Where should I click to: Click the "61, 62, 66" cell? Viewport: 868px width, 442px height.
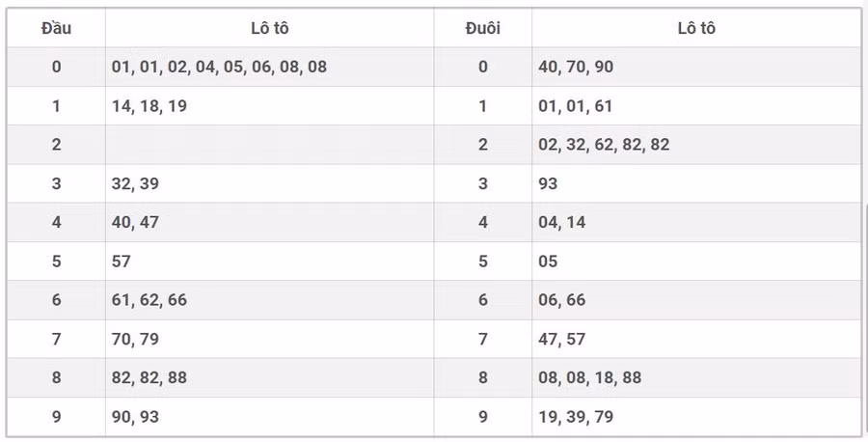point(149,300)
